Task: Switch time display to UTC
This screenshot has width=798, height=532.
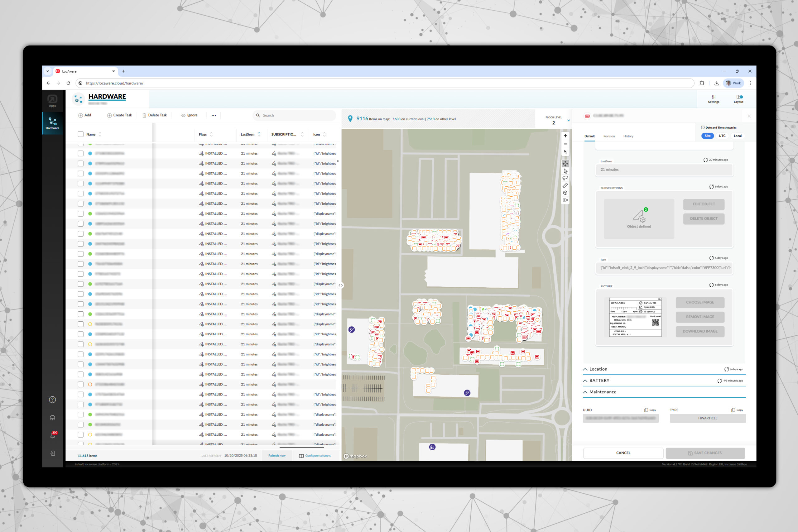Action: coord(722,136)
